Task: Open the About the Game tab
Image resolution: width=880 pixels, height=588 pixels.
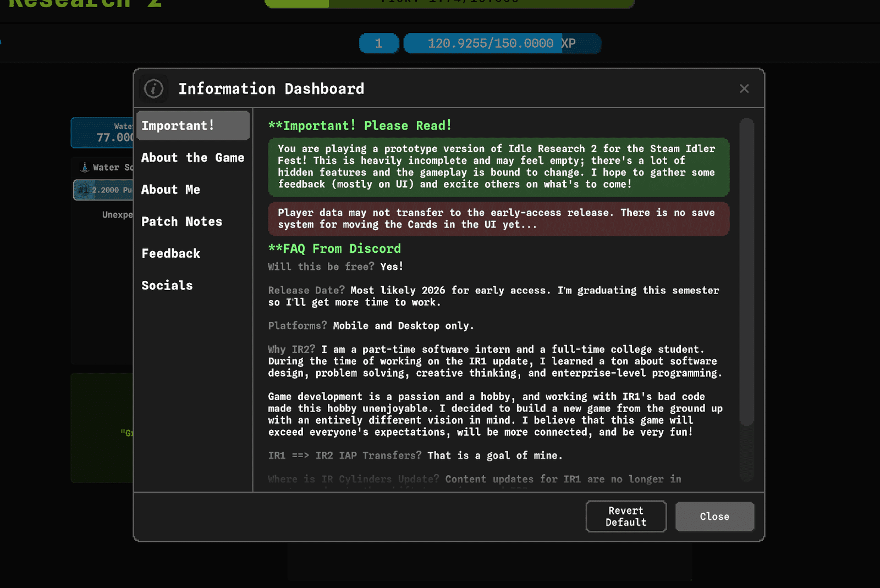Action: click(x=193, y=158)
